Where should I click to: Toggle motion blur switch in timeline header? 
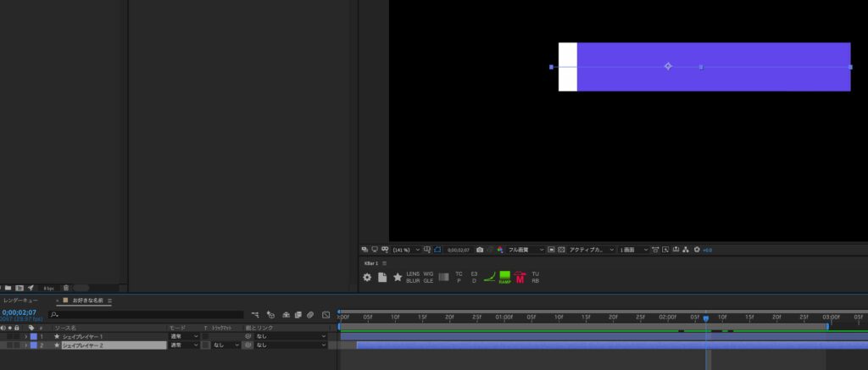[310, 315]
